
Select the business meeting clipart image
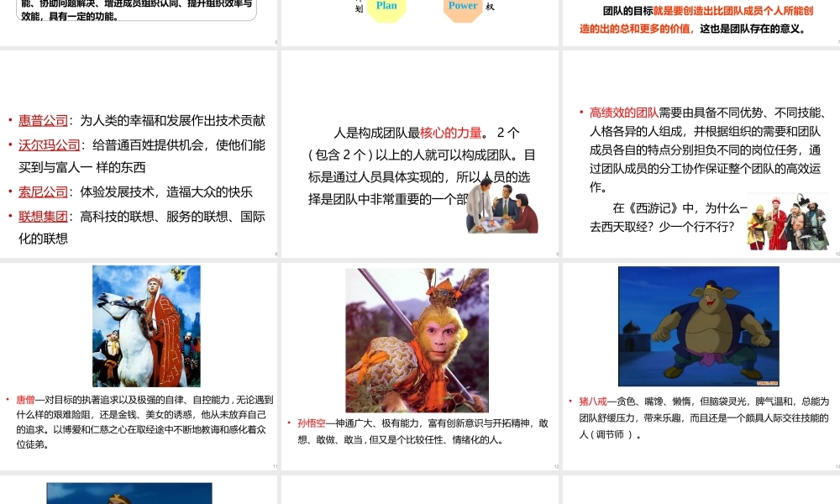[502, 206]
